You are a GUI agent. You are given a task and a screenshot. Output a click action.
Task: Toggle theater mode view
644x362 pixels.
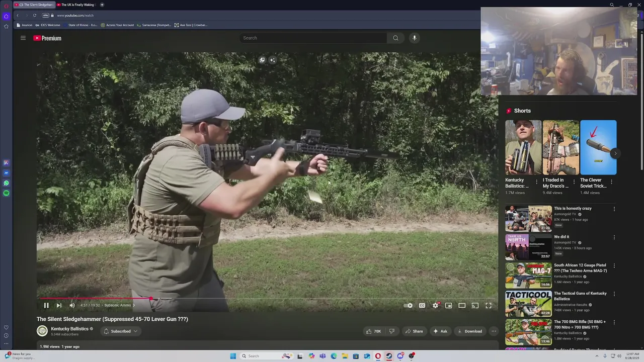click(x=462, y=305)
